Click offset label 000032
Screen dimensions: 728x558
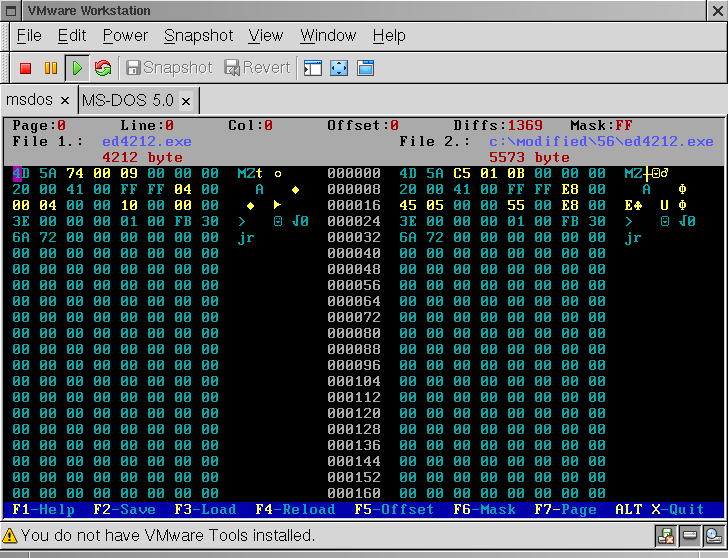click(x=354, y=237)
